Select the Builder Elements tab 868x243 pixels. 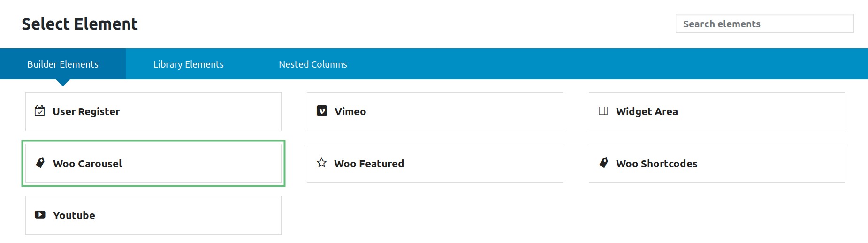[63, 64]
